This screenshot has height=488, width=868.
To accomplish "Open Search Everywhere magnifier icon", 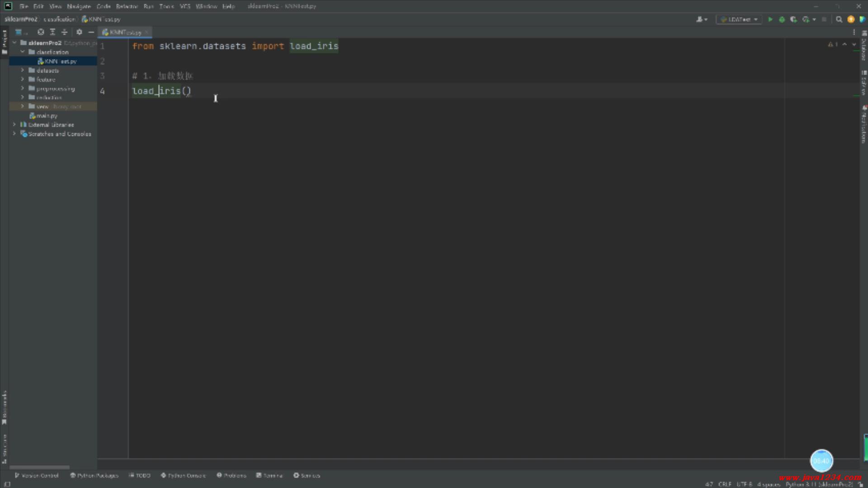I will pyautogui.click(x=839, y=19).
